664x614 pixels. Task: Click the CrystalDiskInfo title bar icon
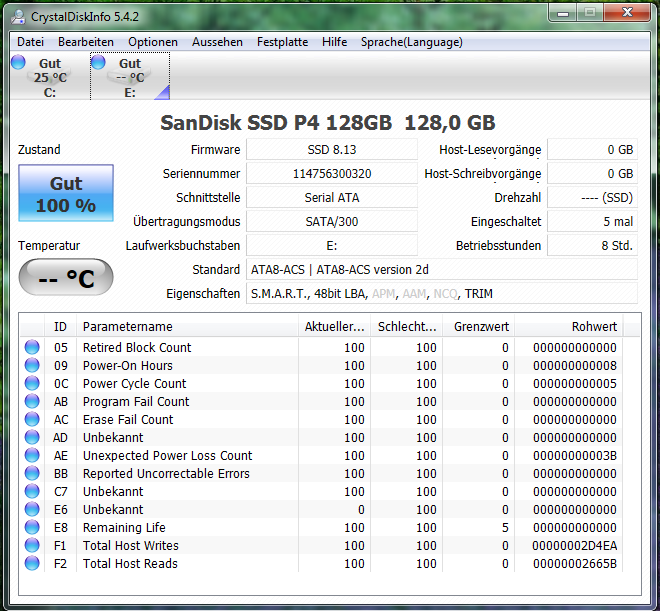coord(18,17)
